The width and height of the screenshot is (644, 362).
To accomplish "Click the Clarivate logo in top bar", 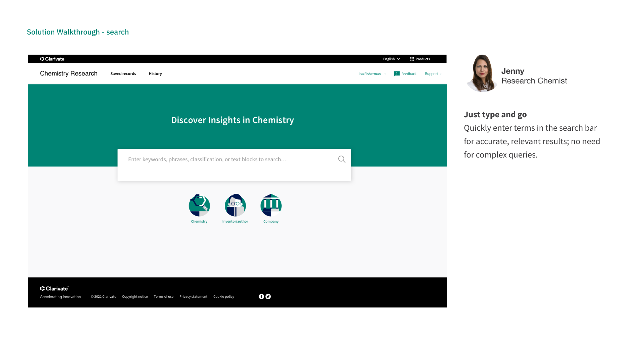I will (52, 59).
